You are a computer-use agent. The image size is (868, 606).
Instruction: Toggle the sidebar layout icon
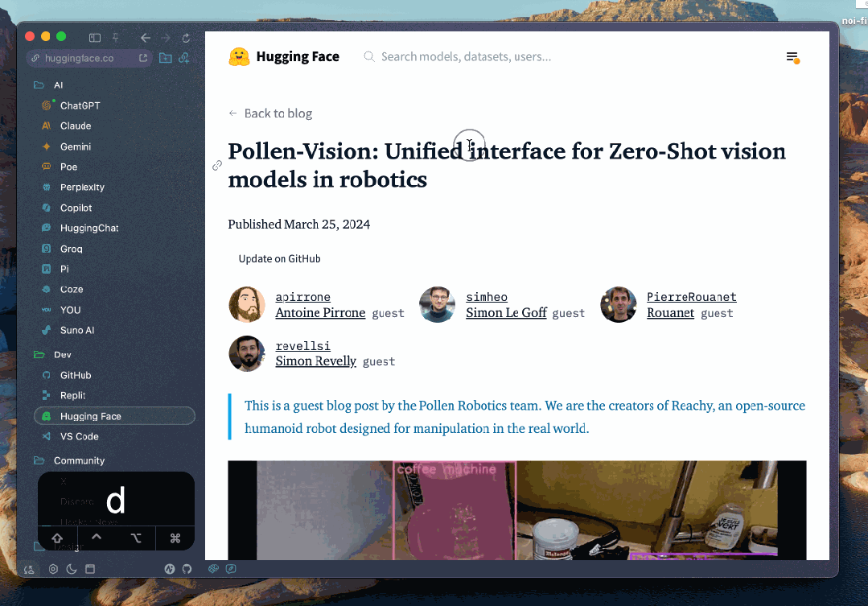tap(95, 38)
